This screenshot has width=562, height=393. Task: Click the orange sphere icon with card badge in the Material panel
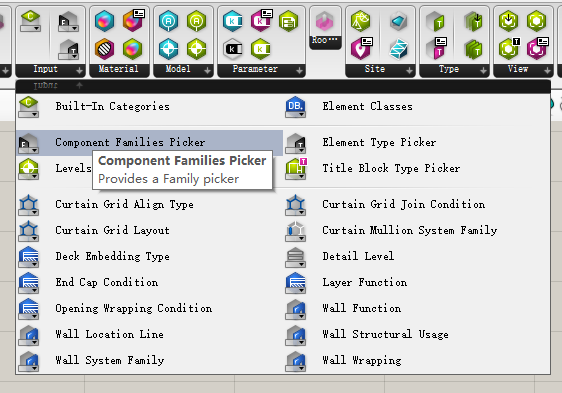[x=133, y=21]
